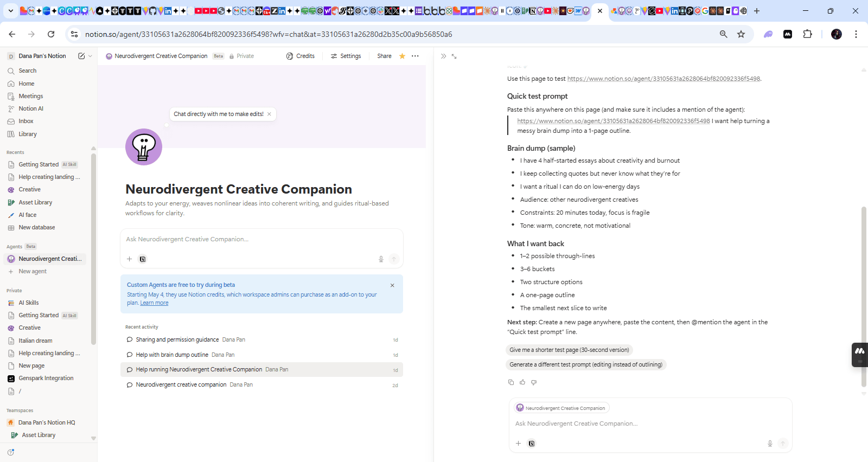Open the three-dot more options menu
Image resolution: width=868 pixels, height=462 pixels.
point(415,56)
